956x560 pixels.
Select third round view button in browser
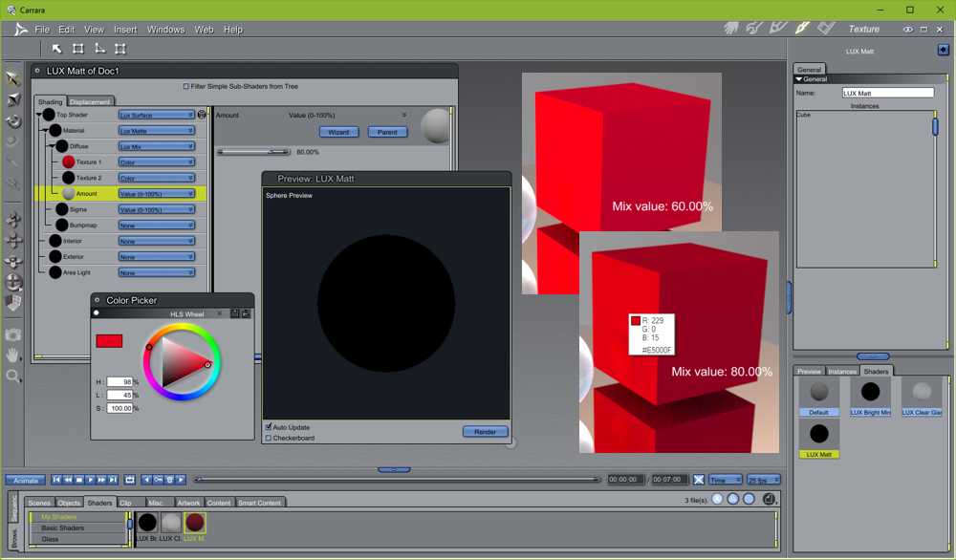coord(749,499)
